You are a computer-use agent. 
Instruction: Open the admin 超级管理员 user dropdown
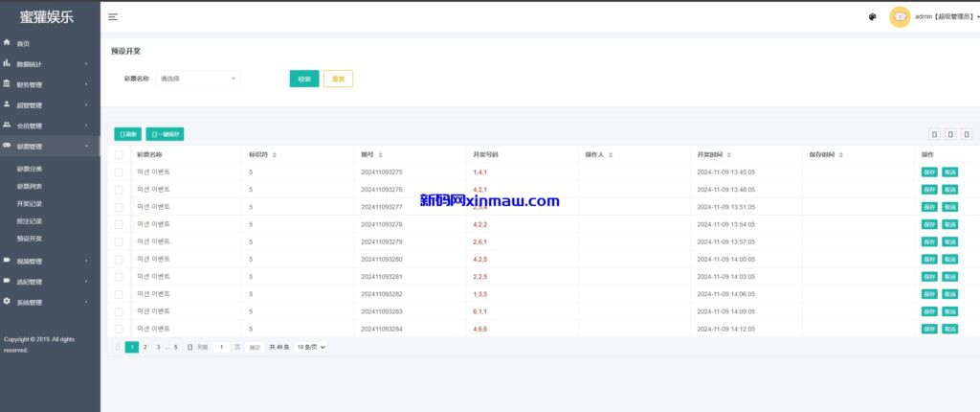click(x=947, y=17)
